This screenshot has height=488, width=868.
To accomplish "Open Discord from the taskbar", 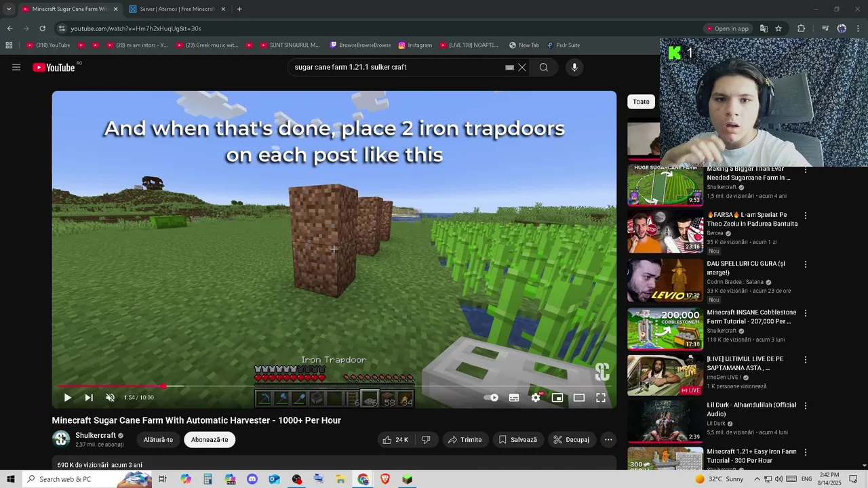I will (x=252, y=479).
